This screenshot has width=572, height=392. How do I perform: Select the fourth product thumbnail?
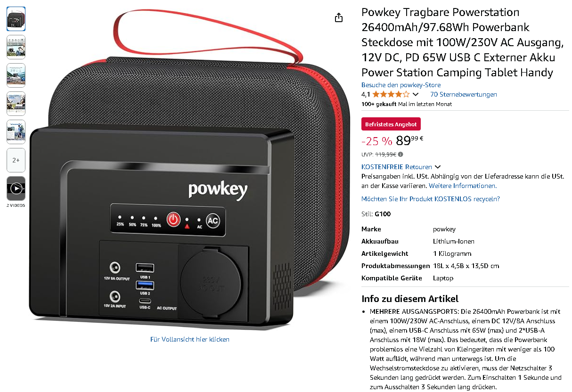[x=16, y=104]
